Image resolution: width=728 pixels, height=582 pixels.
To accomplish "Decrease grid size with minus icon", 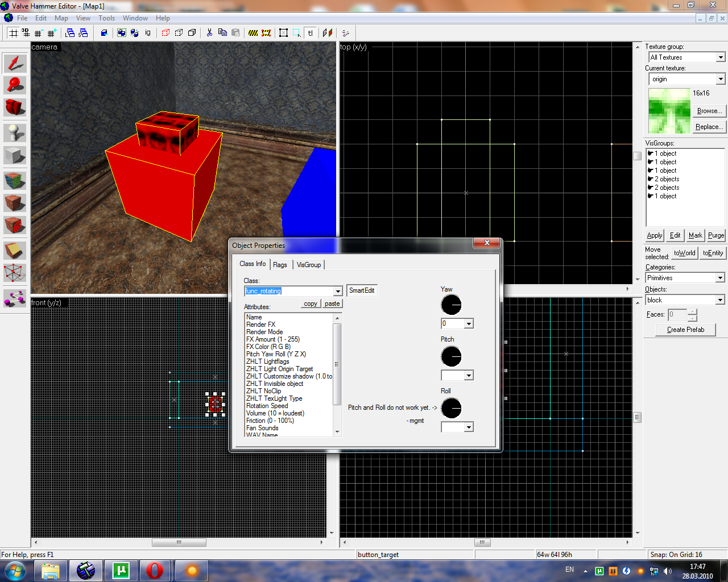I will (38, 33).
